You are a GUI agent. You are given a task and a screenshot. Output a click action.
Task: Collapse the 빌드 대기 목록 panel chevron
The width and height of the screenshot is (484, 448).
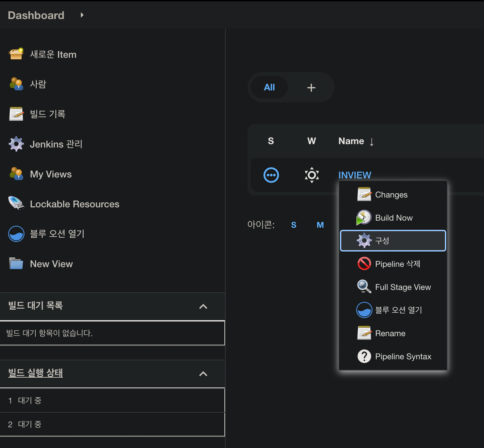(x=203, y=307)
